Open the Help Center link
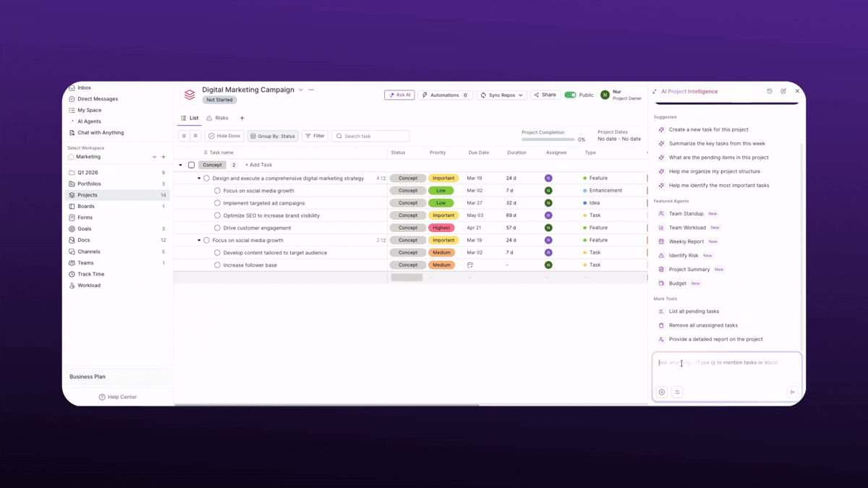Screen dimensions: 868x488 point(119,396)
